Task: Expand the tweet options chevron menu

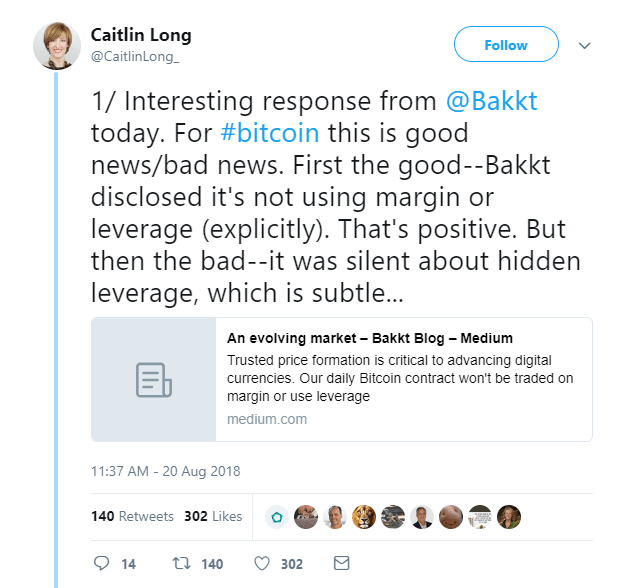Action: click(585, 46)
